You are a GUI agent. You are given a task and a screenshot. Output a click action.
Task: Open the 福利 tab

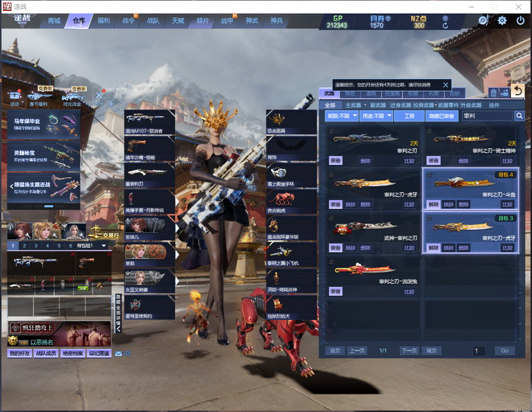pos(104,21)
